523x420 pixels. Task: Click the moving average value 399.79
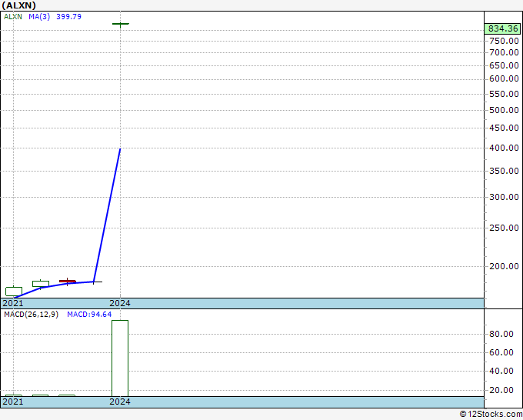click(x=68, y=17)
